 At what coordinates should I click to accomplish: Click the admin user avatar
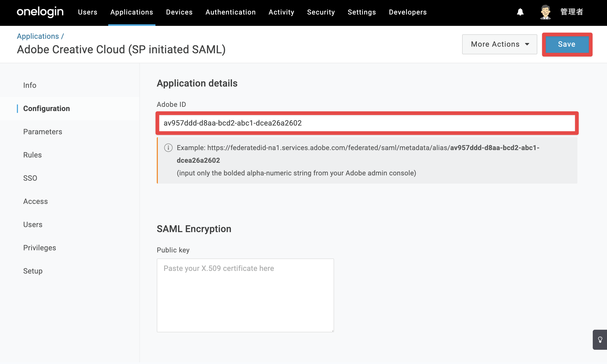click(x=545, y=12)
